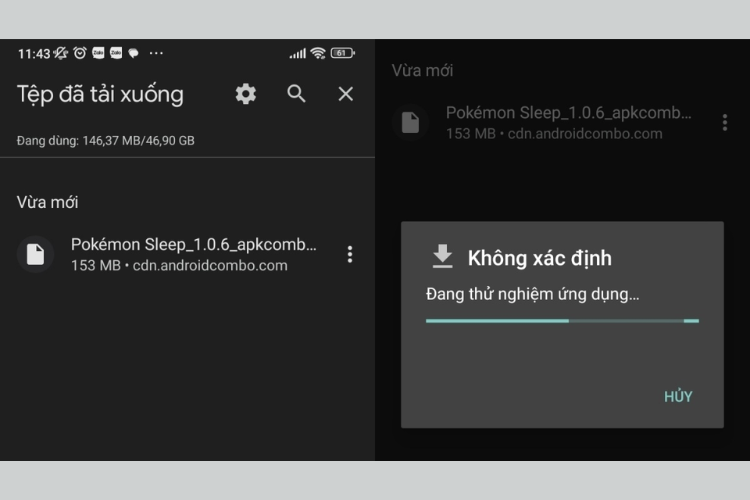Tap dimmed '153 MB • cdn.androidcombo.com' in right screen
The height and width of the screenshot is (500, 750).
[554, 133]
